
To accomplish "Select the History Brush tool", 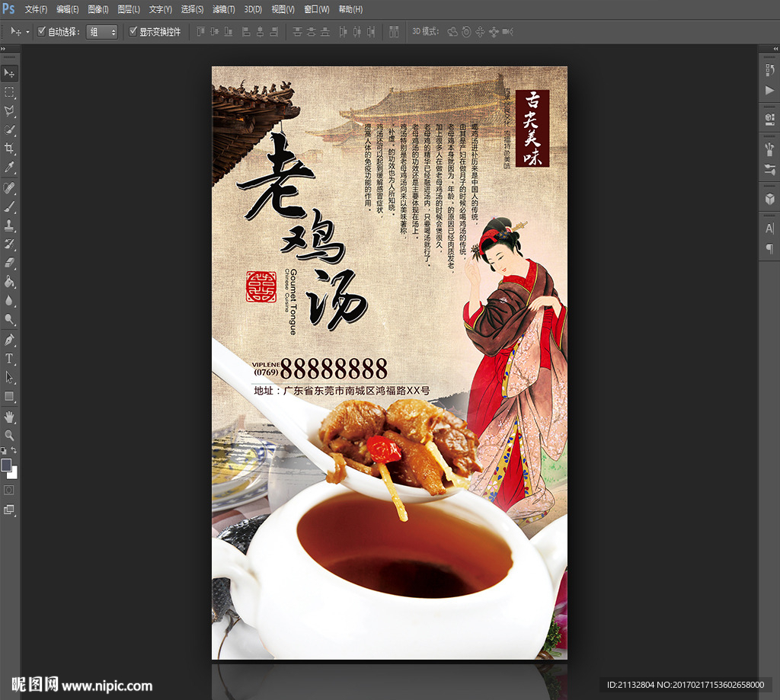I will click(9, 244).
